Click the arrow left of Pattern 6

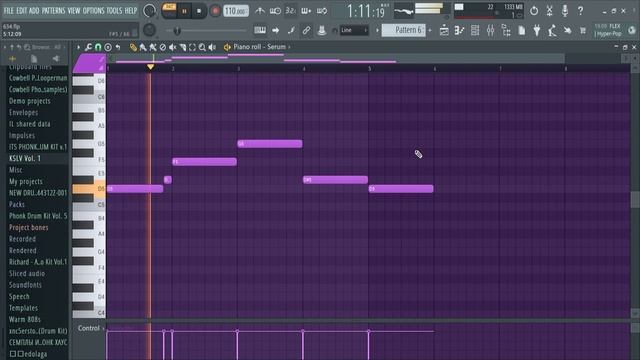click(377, 30)
